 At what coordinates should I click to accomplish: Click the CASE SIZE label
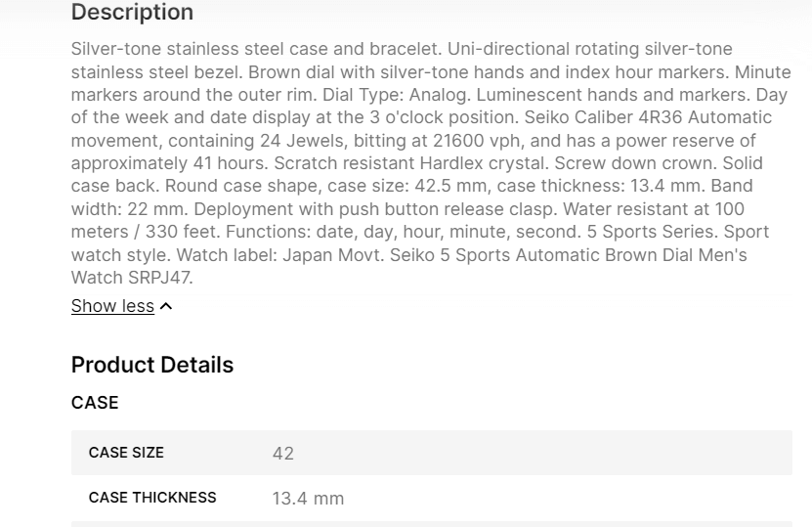[x=126, y=453]
